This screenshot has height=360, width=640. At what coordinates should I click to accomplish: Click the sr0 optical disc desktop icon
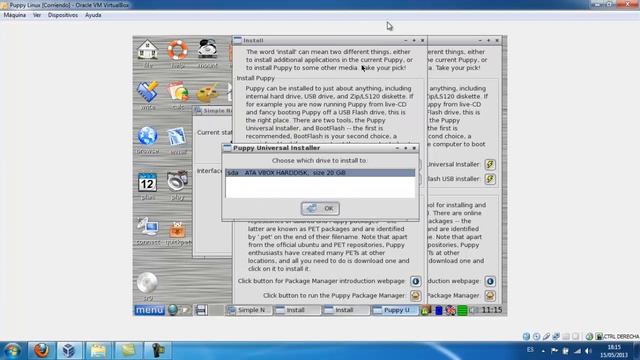pyautogui.click(x=147, y=282)
